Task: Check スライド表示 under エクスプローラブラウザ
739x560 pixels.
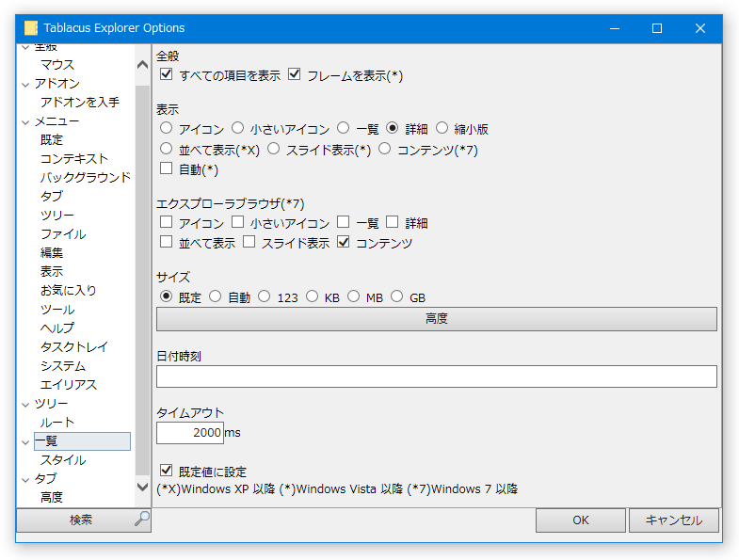Action: [249, 242]
